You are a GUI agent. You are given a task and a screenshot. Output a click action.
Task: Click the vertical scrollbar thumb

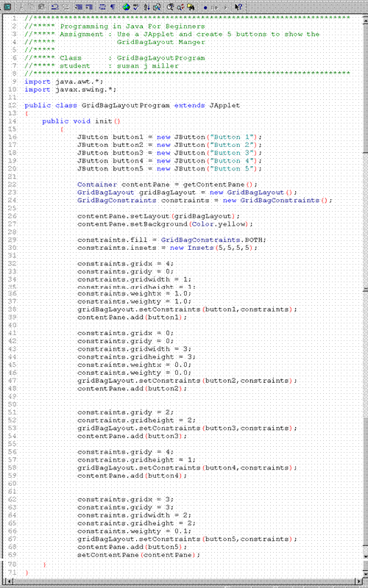pyautogui.click(x=365, y=87)
